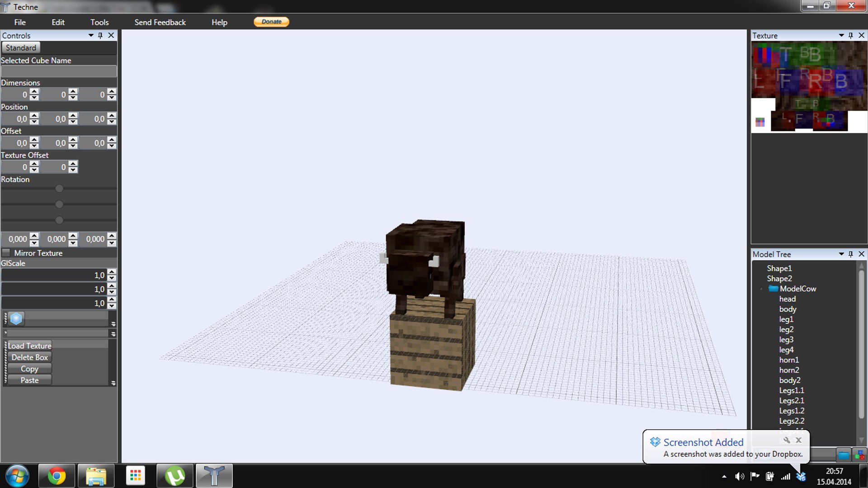Click the Copy button
Image resolution: width=868 pixels, height=488 pixels.
pos(29,369)
